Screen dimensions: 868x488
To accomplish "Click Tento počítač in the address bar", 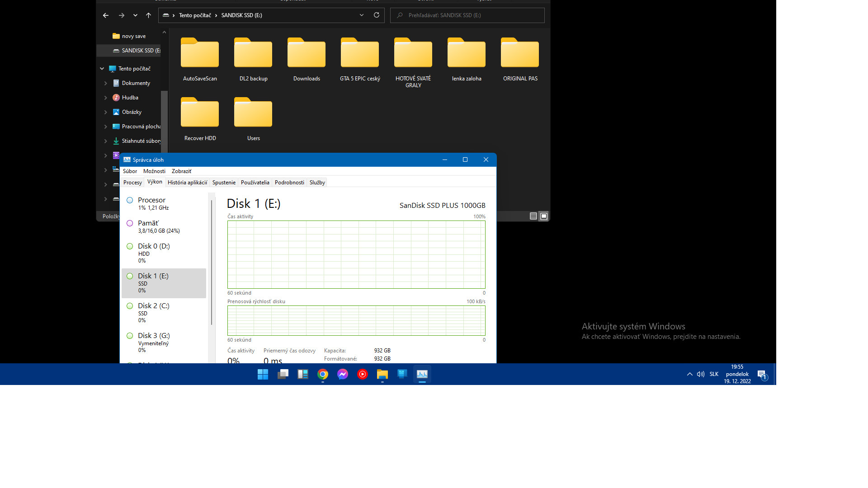I will coord(195,15).
